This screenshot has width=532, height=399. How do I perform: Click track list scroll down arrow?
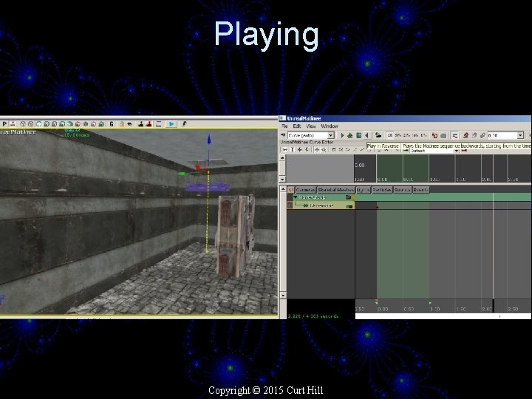[283, 296]
